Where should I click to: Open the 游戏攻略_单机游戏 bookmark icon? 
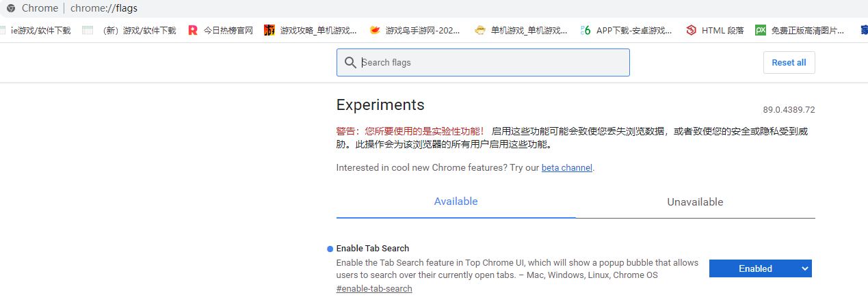[269, 30]
